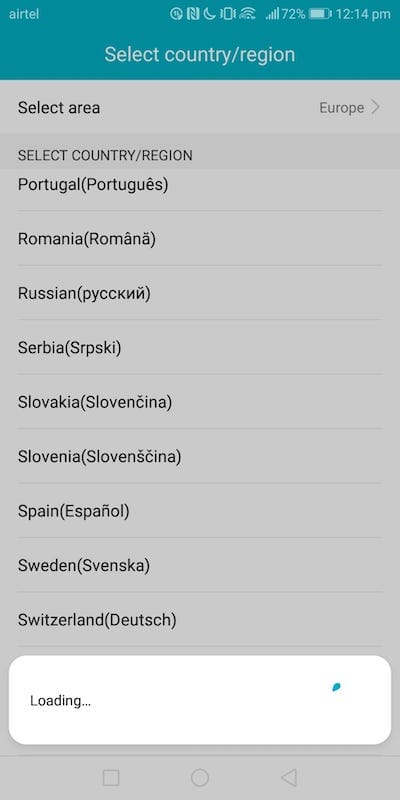Pick Spain(Español) option
Image resolution: width=400 pixels, height=800 pixels.
coord(200,511)
